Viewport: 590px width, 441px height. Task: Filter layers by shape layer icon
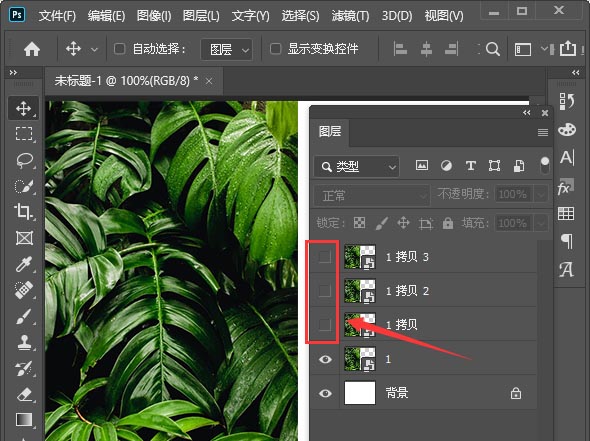494,166
